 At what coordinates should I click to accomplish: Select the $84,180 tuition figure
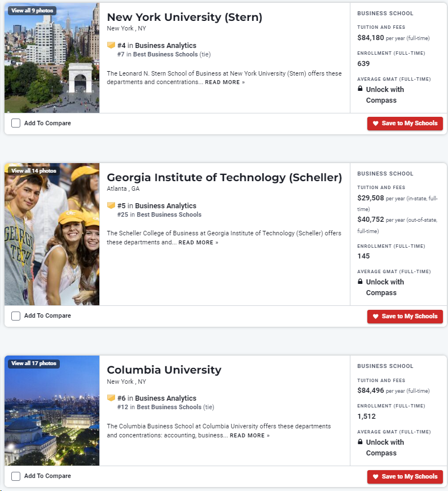coord(371,38)
